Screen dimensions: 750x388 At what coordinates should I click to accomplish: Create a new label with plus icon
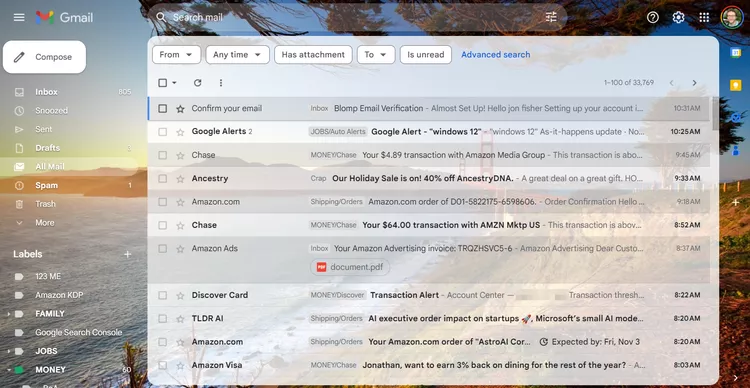pos(128,254)
